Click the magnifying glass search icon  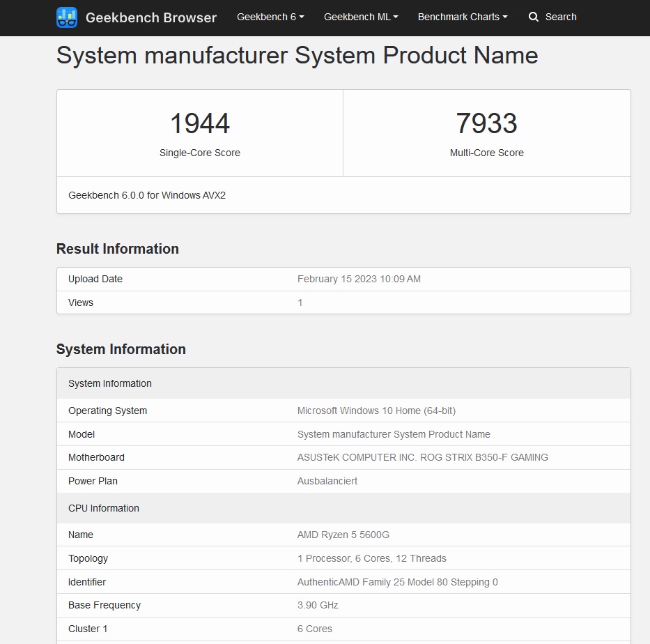[x=534, y=17]
